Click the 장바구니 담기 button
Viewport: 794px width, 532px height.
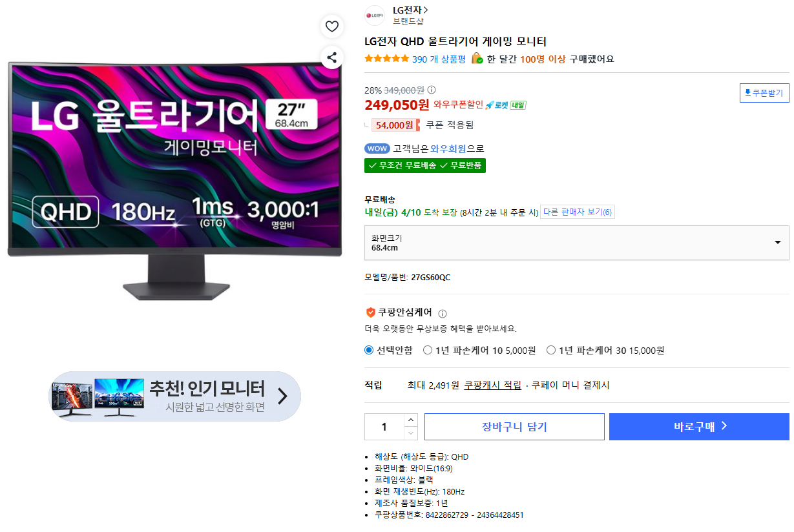(514, 427)
